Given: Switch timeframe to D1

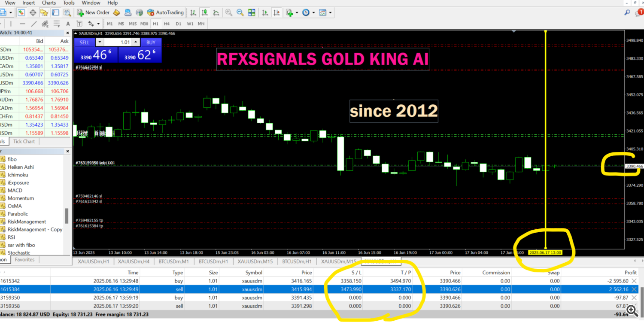Looking at the screenshot, I should tap(178, 24).
